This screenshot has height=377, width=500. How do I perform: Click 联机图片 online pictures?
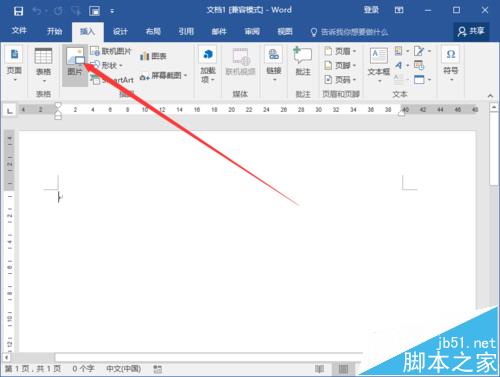[111, 51]
